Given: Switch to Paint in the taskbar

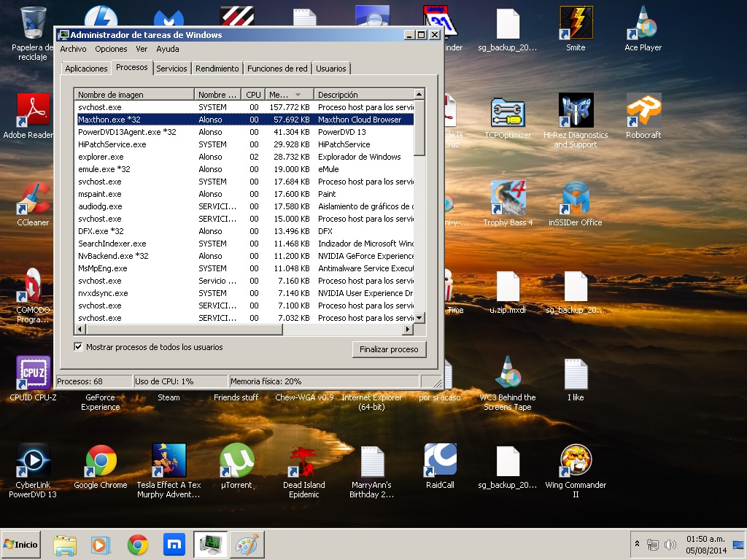Looking at the screenshot, I should coord(247,544).
